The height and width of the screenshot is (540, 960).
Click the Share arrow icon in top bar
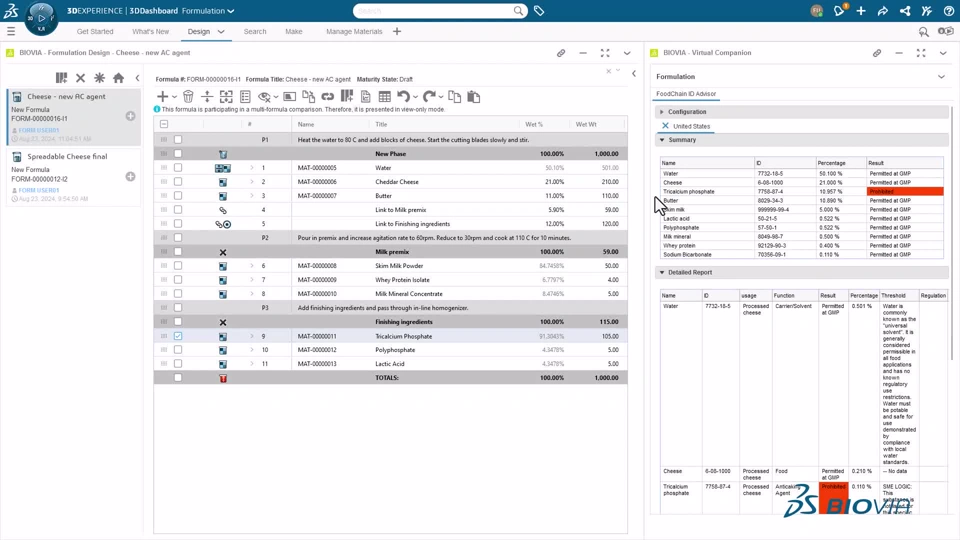tap(882, 10)
